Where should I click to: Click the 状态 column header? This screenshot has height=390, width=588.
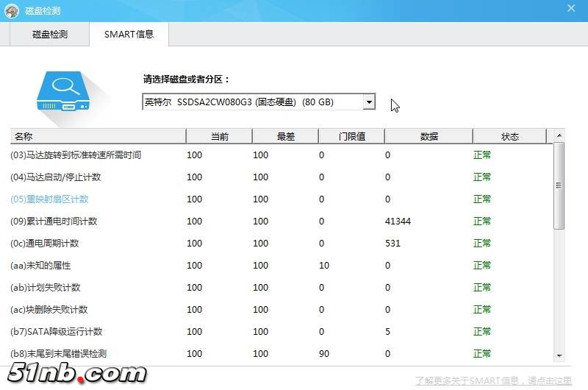pos(509,137)
